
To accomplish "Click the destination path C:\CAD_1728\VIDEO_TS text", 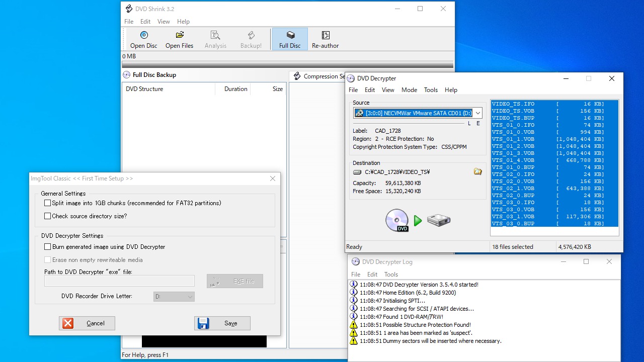I will [x=397, y=172].
